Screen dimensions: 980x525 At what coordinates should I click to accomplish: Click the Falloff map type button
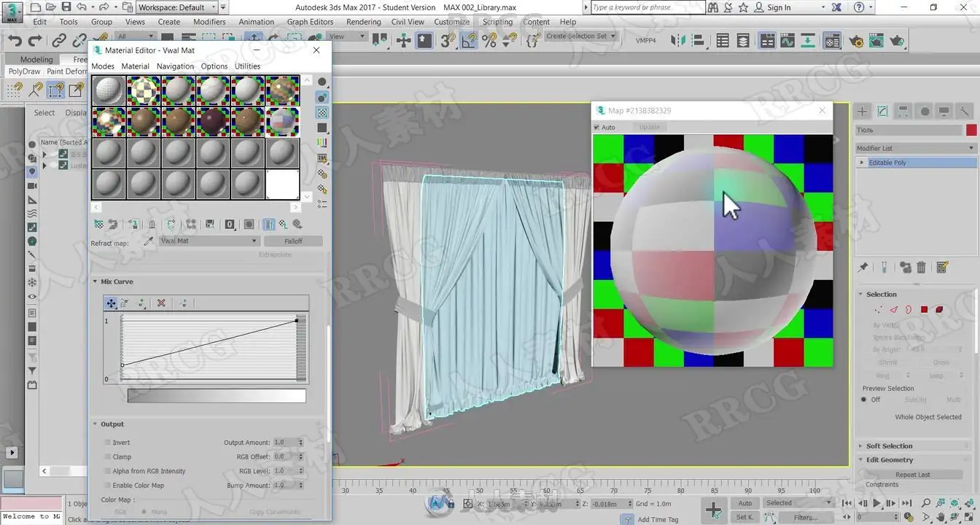pyautogui.click(x=293, y=241)
